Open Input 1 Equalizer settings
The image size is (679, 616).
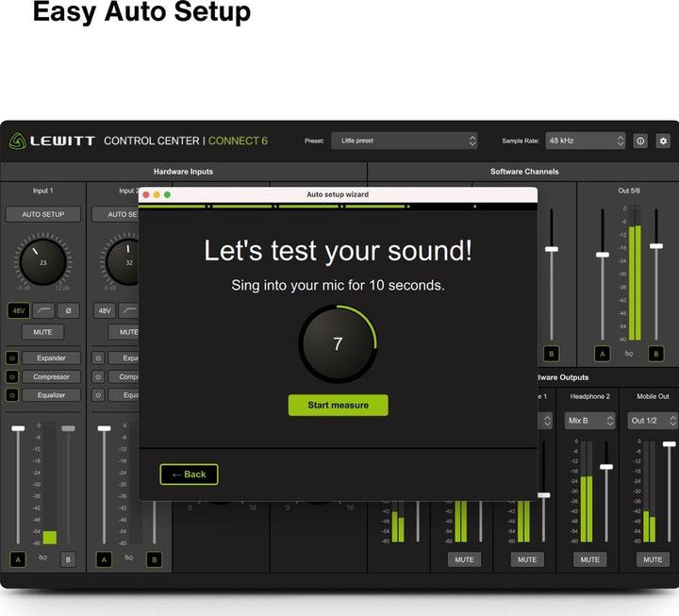[x=51, y=394]
